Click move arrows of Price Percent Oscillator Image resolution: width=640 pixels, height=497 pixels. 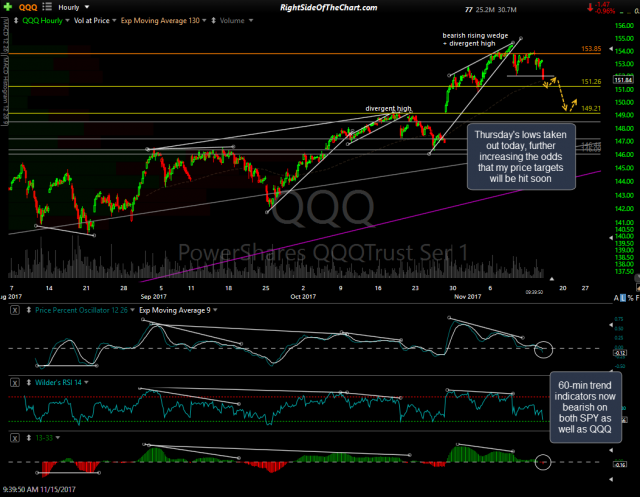point(29,310)
